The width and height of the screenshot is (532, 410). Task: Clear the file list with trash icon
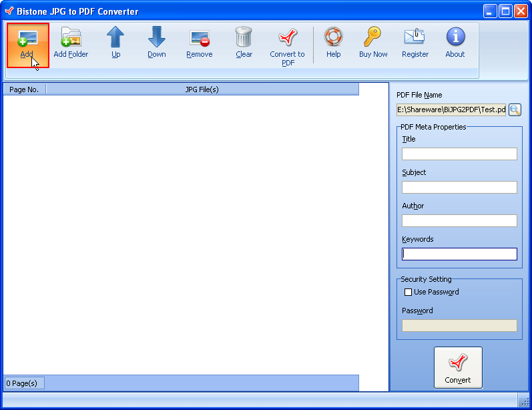(x=244, y=43)
